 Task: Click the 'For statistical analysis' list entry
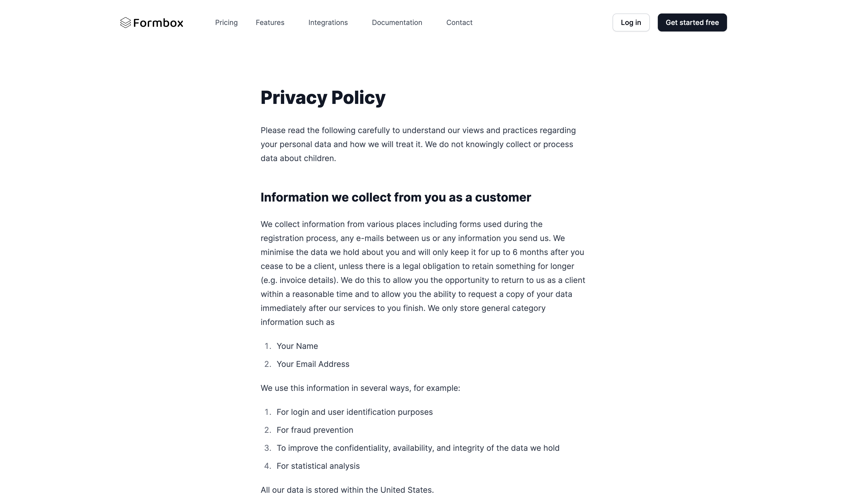click(x=318, y=466)
